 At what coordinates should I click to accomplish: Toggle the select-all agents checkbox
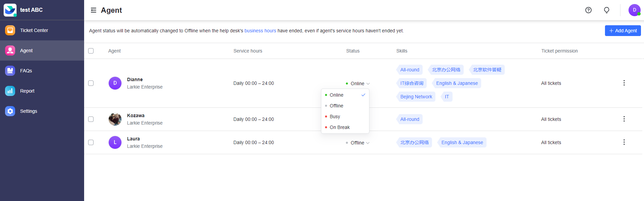pyautogui.click(x=91, y=51)
